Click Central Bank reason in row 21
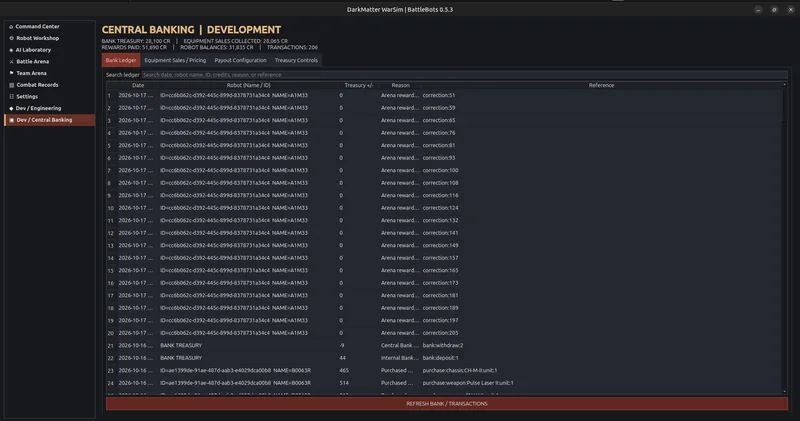800x421 pixels. (400, 345)
